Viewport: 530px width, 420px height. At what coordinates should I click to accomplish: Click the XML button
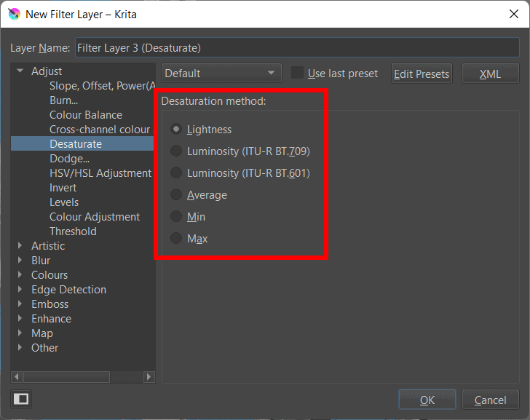tap(490, 74)
